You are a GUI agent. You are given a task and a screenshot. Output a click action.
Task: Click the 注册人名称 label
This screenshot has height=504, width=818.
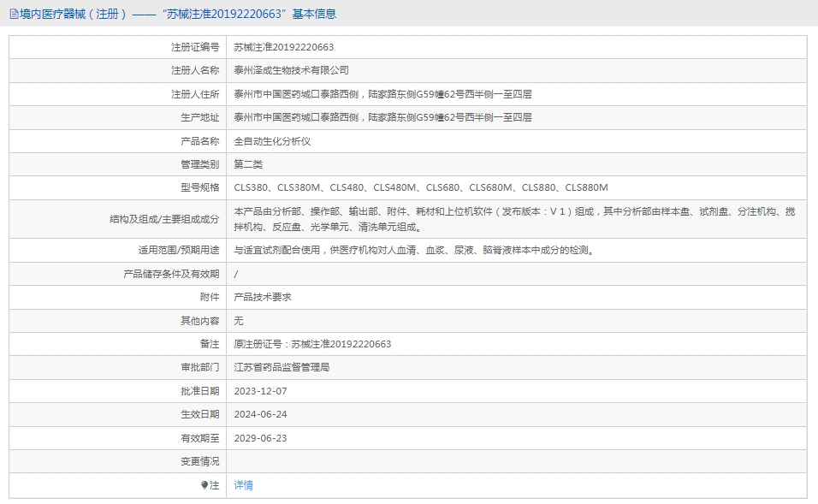(195, 70)
